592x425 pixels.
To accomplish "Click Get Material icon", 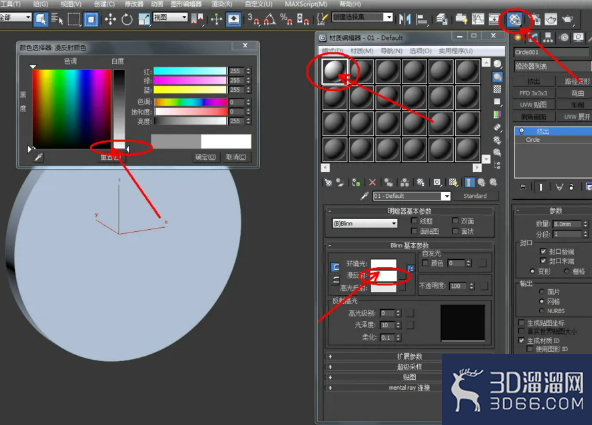I will pos(328,183).
